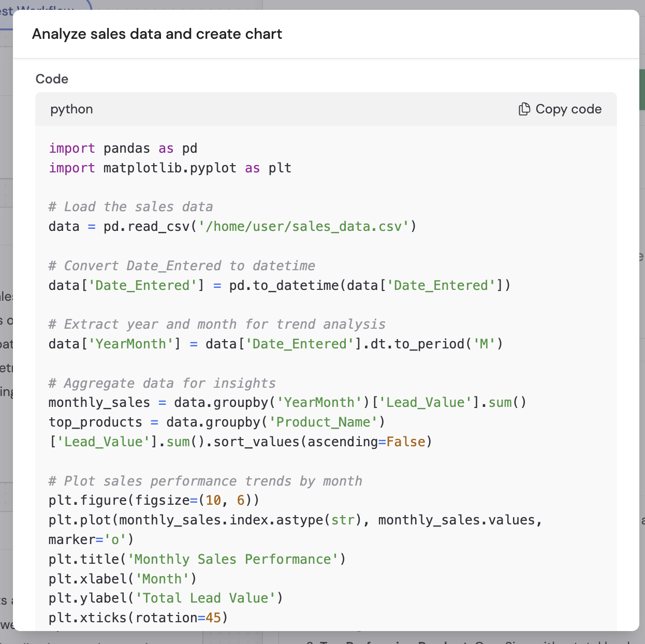Click the Code section header
This screenshot has height=644, width=645.
pos(51,79)
